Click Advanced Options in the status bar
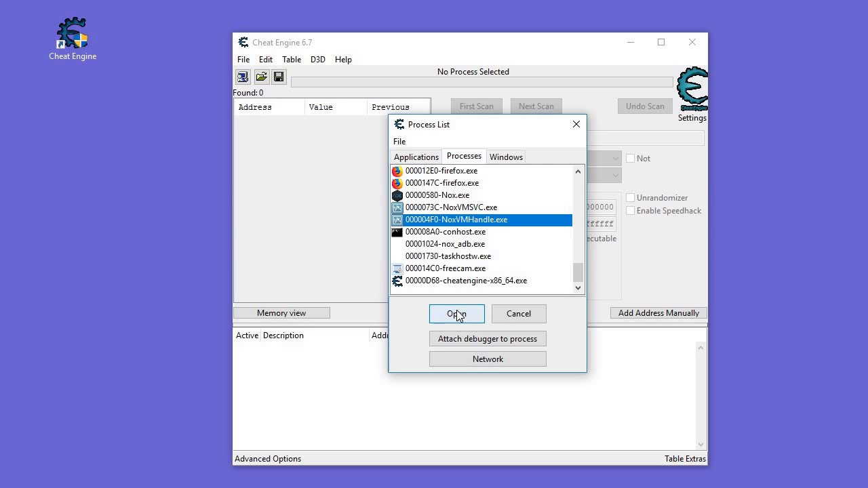The image size is (868, 488). [x=268, y=459]
